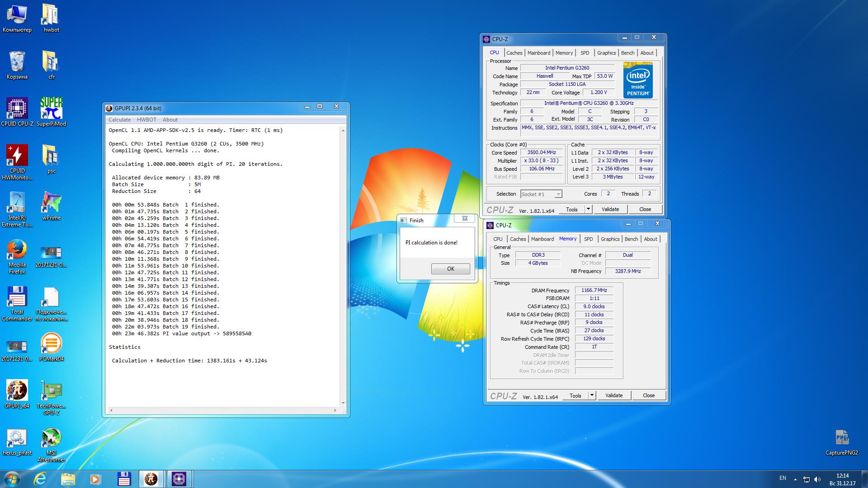The height and width of the screenshot is (488, 868).
Task: Launch the Total Commander desktop shortcut
Action: [x=17, y=303]
